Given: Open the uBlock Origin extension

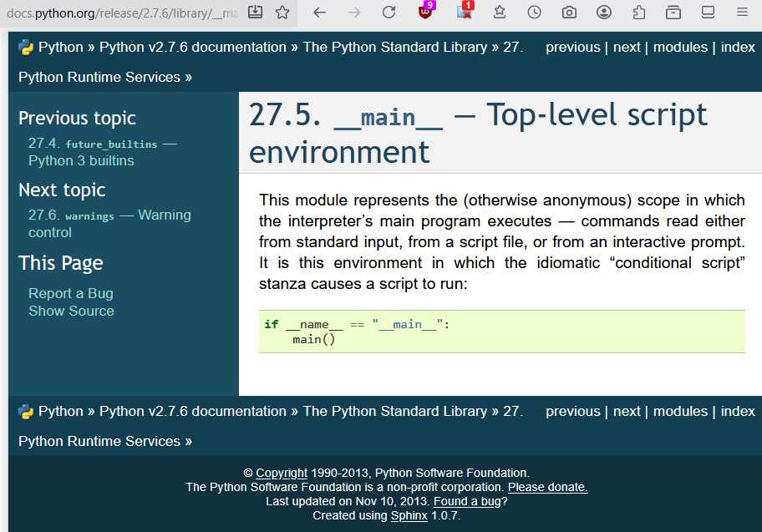Looking at the screenshot, I should pos(426,13).
